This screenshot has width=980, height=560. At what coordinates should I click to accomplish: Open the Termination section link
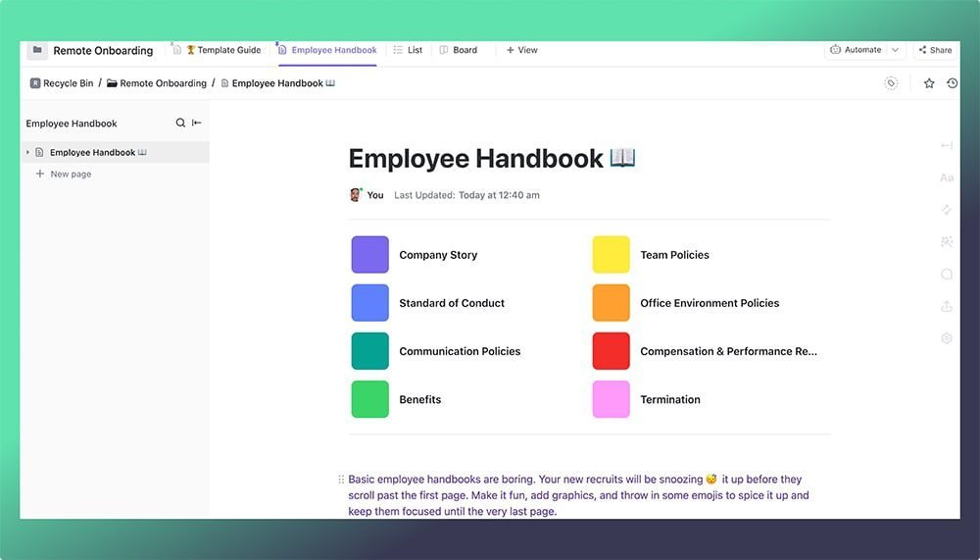(x=670, y=399)
